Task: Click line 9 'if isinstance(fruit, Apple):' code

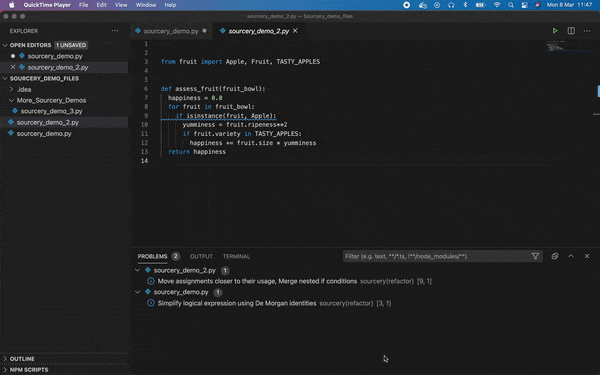Action: pos(226,116)
